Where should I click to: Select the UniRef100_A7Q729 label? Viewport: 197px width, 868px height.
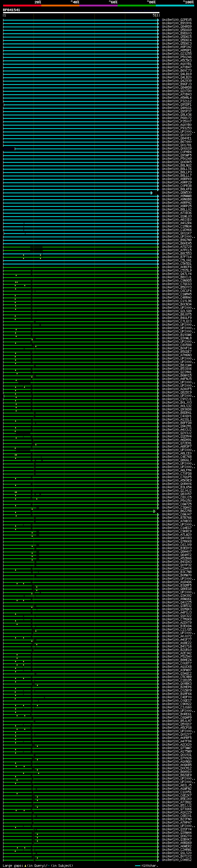pos(177,247)
